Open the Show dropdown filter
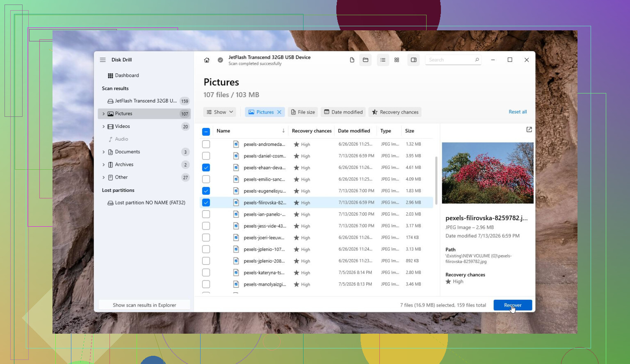Image resolution: width=630 pixels, height=364 pixels. [220, 112]
